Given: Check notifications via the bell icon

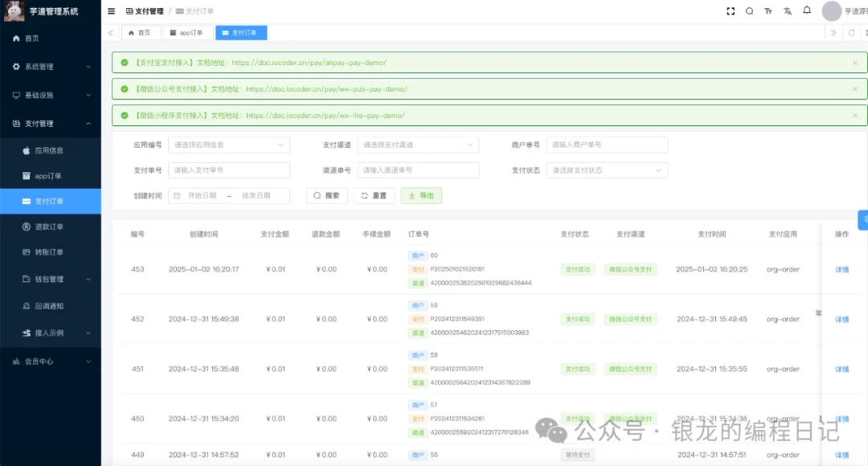Looking at the screenshot, I should (x=807, y=11).
